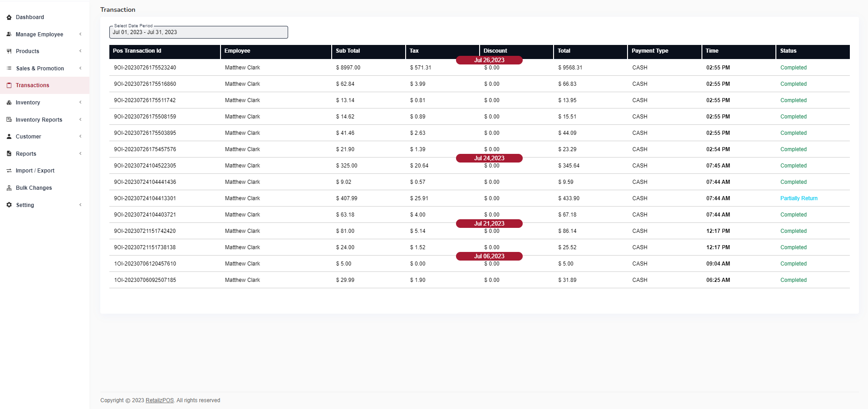Click the Partially Return status link

pos(799,198)
